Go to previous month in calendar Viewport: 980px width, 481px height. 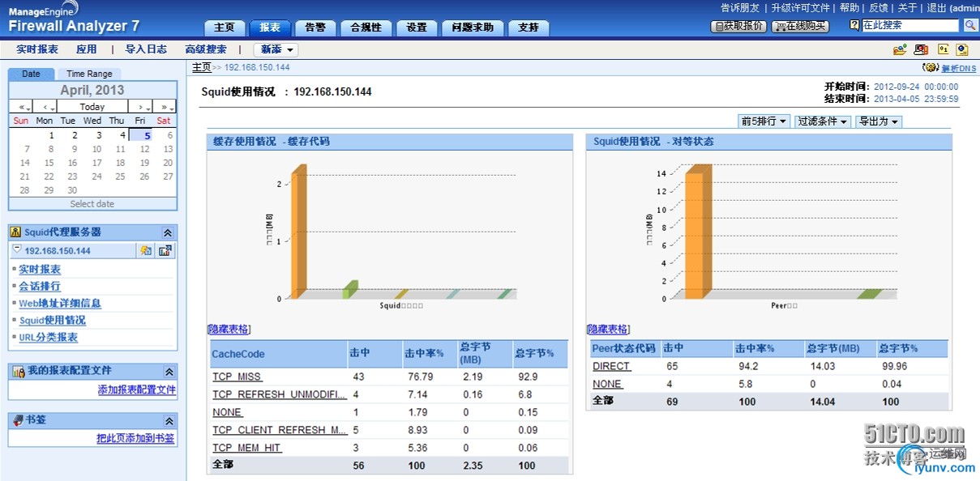coord(45,107)
